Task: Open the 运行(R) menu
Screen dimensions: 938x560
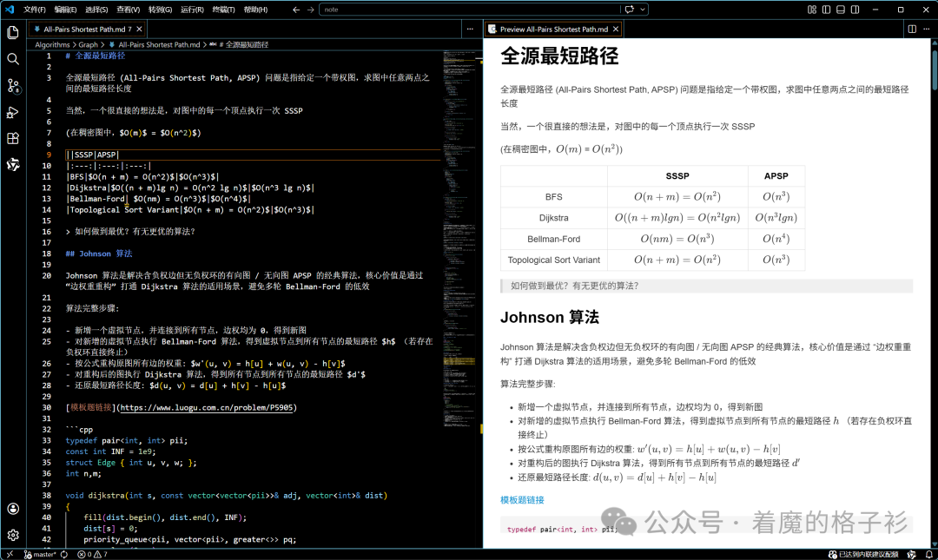Action: (192, 10)
